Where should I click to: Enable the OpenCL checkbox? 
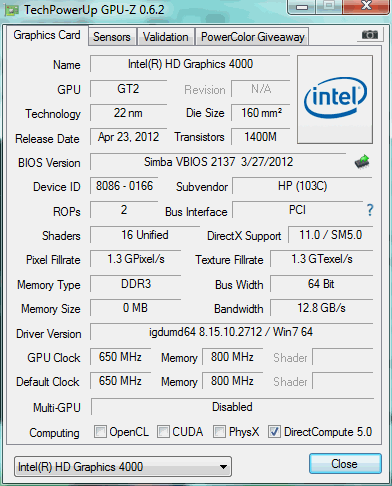100,432
